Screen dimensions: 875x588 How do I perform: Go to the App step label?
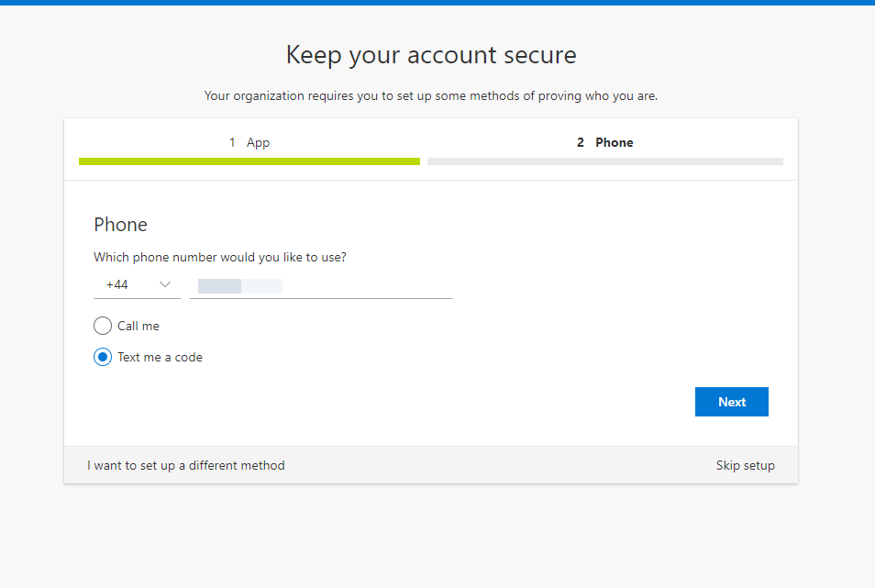[259, 142]
